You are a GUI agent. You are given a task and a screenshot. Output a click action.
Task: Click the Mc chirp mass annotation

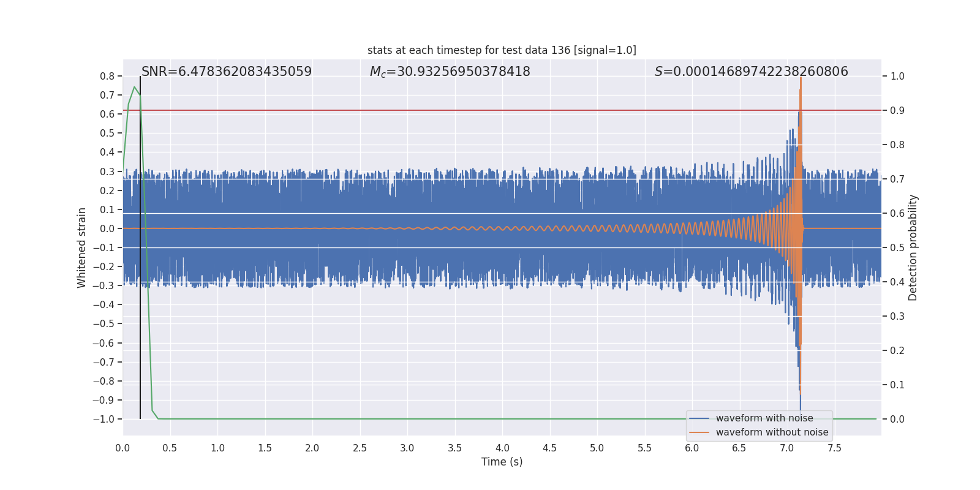pyautogui.click(x=450, y=72)
